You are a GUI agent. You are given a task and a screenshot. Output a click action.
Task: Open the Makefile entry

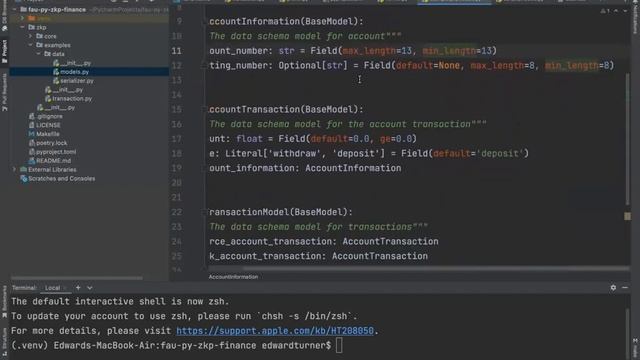(48, 134)
